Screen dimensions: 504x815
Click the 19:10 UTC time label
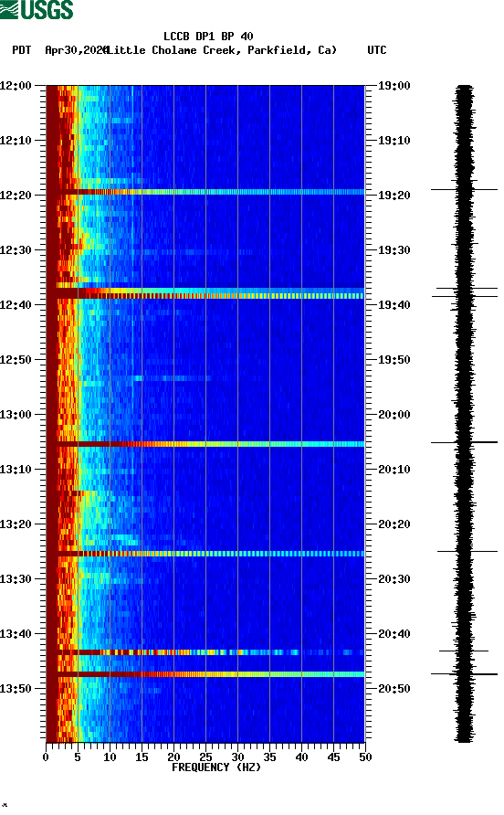pos(394,141)
